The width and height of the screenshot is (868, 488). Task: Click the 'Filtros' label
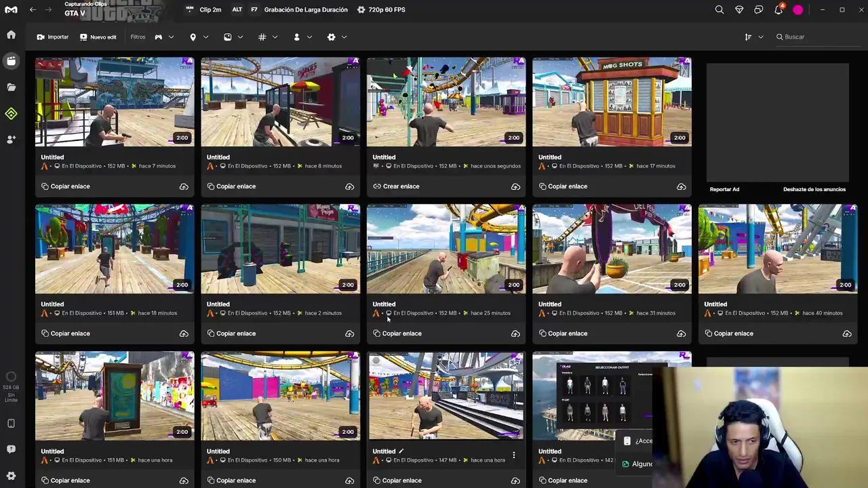coord(138,37)
